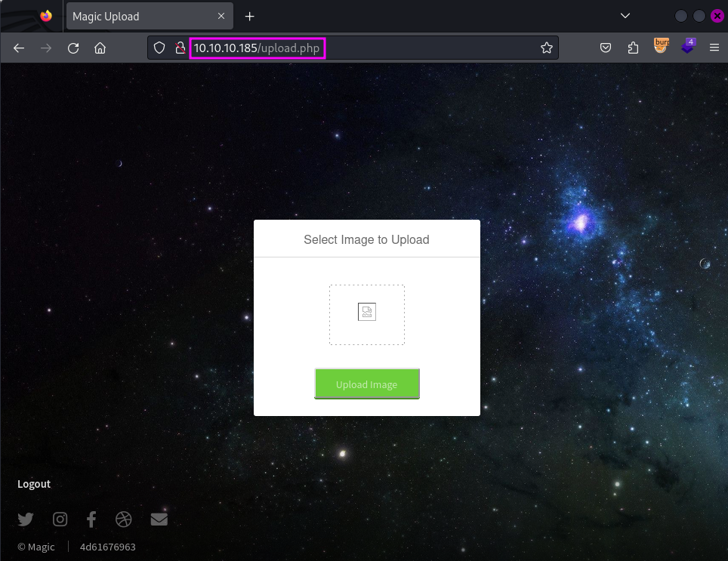Screen dimensions: 728x561
Task: Open the tracking protection shield icon
Action: (159, 48)
